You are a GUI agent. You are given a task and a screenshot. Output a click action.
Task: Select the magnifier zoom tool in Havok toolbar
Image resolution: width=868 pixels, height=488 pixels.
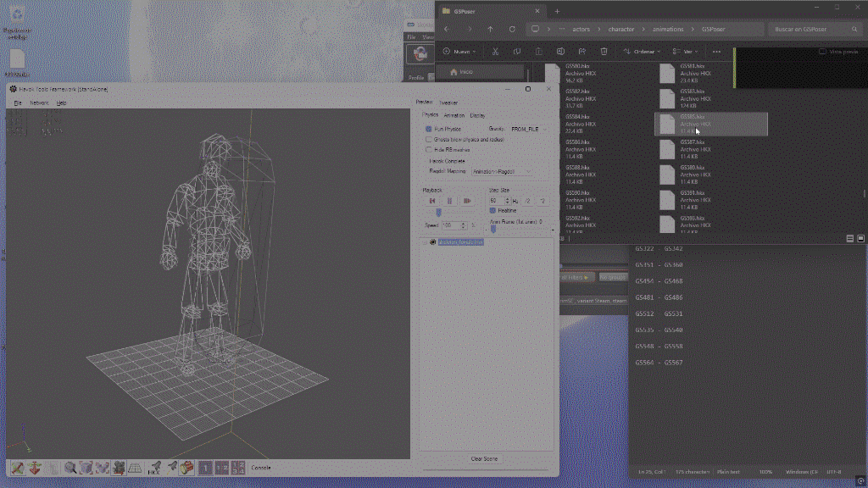pyautogui.click(x=70, y=468)
